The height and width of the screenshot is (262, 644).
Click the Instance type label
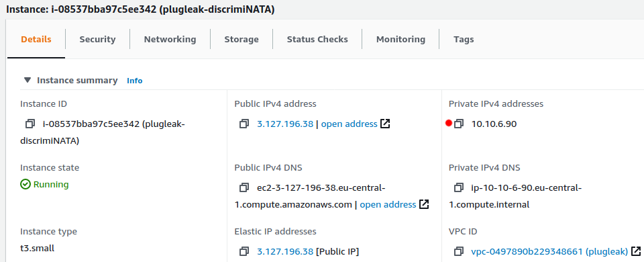coord(48,232)
